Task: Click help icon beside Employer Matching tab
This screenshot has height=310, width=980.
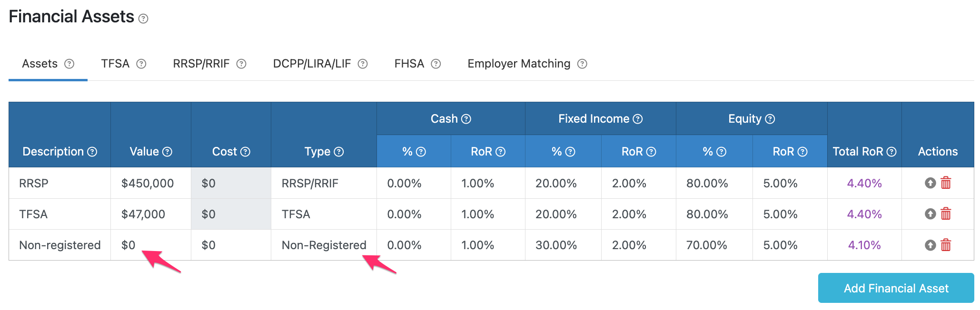Action: point(582,64)
